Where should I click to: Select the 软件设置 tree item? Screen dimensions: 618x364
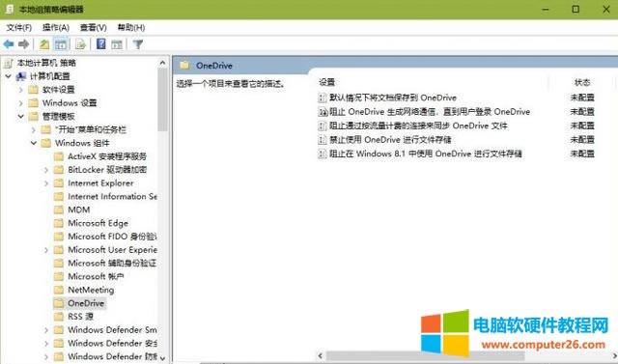(x=58, y=90)
